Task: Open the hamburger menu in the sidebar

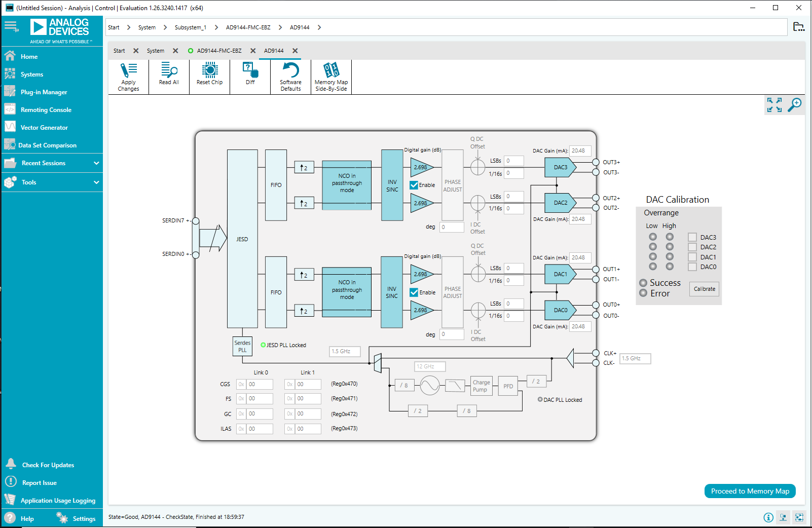Action: click(x=11, y=26)
